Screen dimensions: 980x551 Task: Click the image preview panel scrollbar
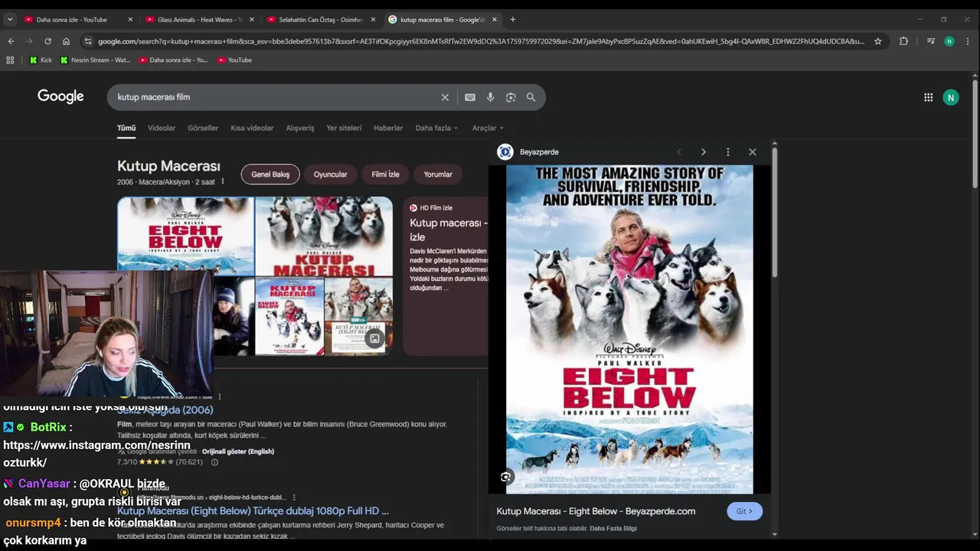pos(775,210)
